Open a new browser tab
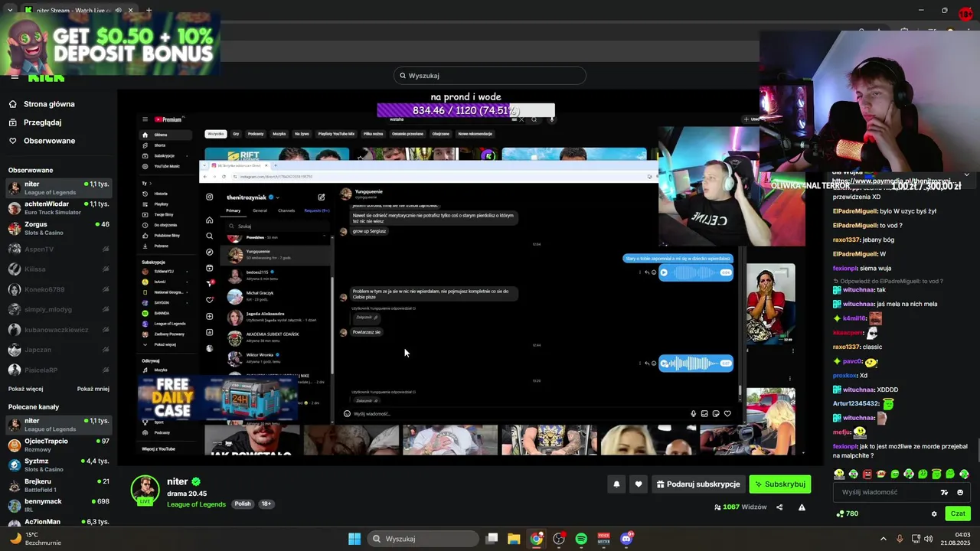This screenshot has height=551, width=980. [x=149, y=11]
